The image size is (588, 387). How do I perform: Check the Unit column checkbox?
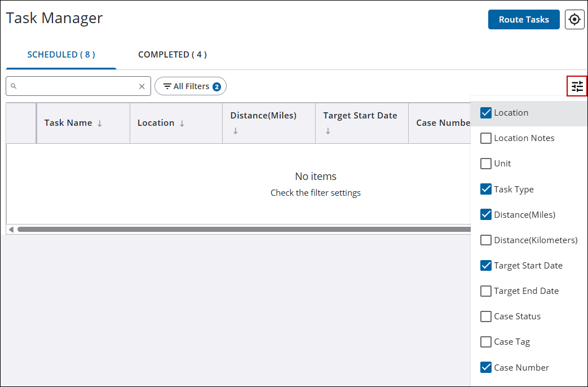[486, 164]
